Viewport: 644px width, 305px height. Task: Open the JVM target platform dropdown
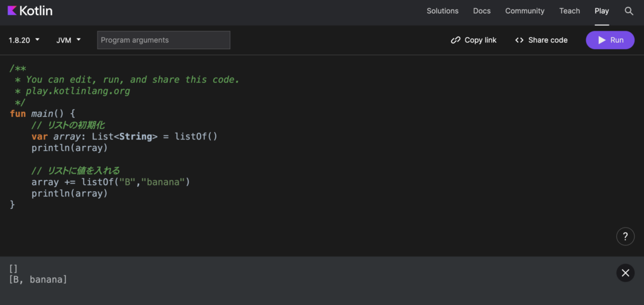[69, 40]
